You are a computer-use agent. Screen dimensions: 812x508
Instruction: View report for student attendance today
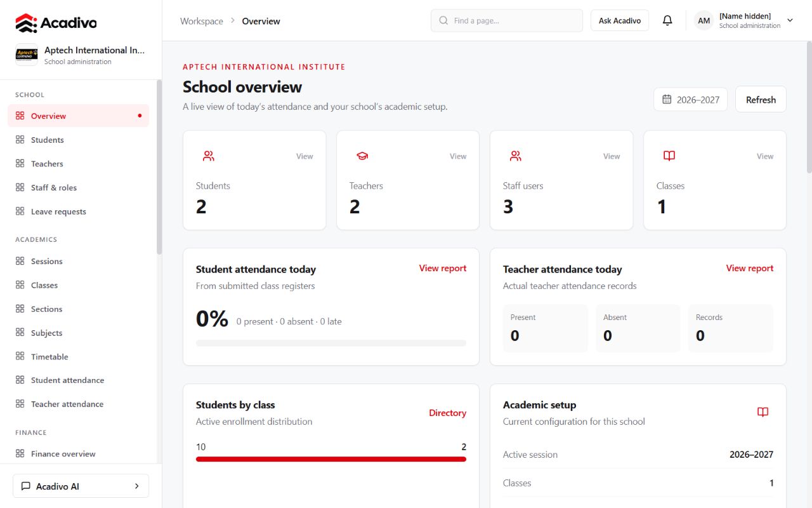(443, 269)
